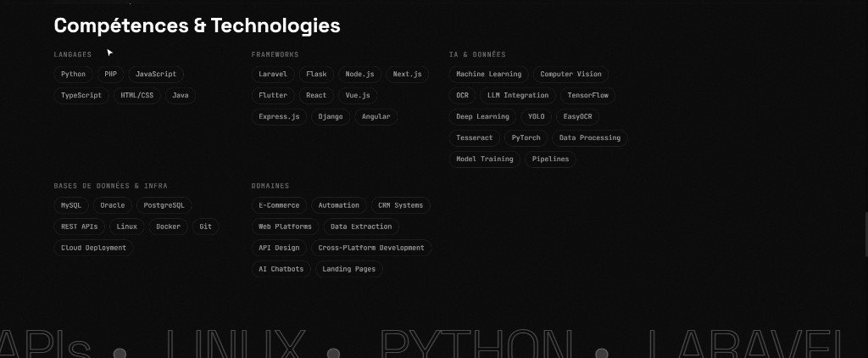
Task: Click the Flutter tag
Action: pos(273,95)
